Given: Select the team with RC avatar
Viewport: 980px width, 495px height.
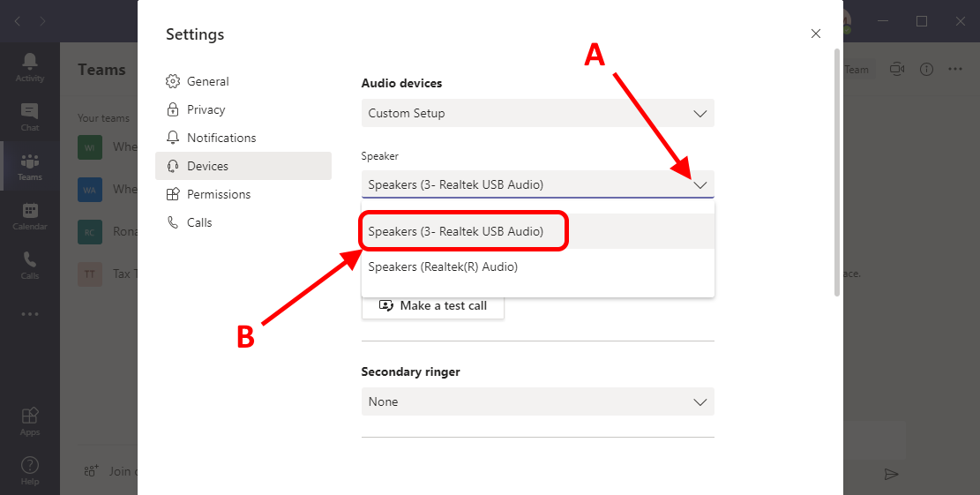Looking at the screenshot, I should pyautogui.click(x=89, y=232).
